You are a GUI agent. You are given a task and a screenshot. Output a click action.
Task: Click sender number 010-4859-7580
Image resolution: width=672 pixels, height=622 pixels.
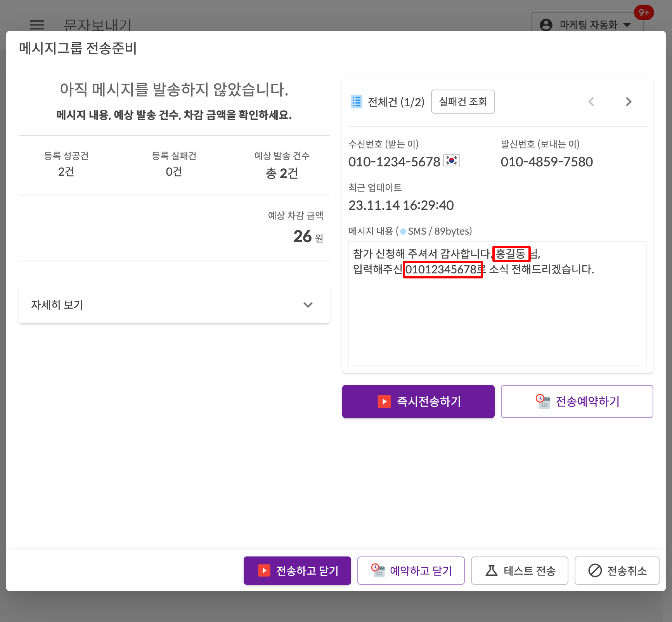[x=547, y=162]
